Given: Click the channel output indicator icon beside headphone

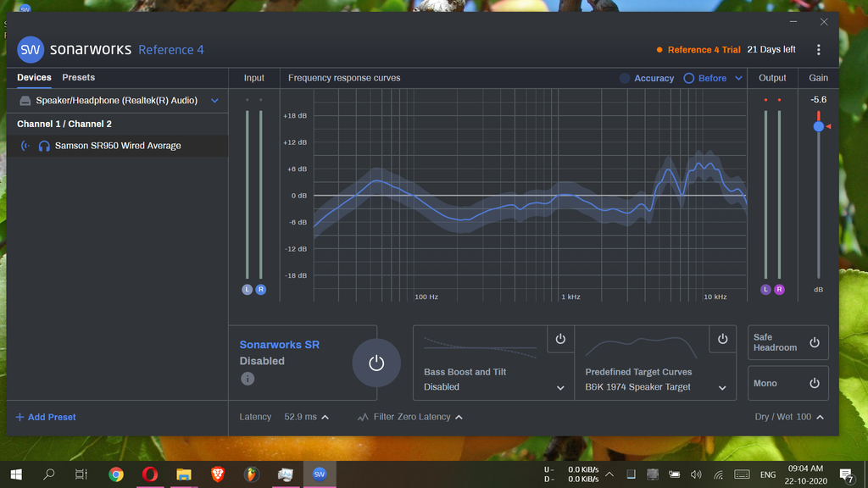Looking at the screenshot, I should [25, 146].
